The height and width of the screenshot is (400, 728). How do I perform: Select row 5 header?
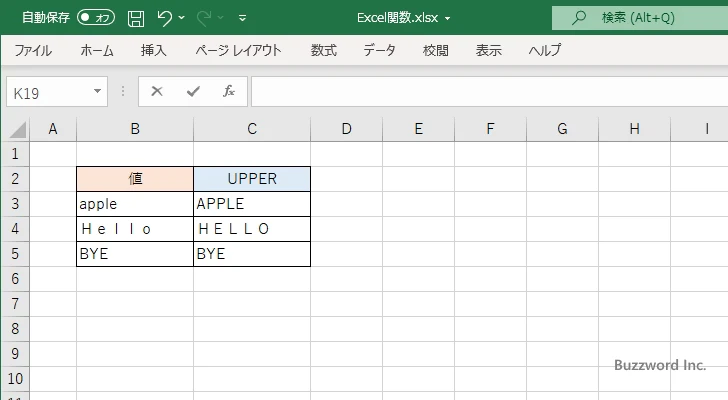(15, 254)
